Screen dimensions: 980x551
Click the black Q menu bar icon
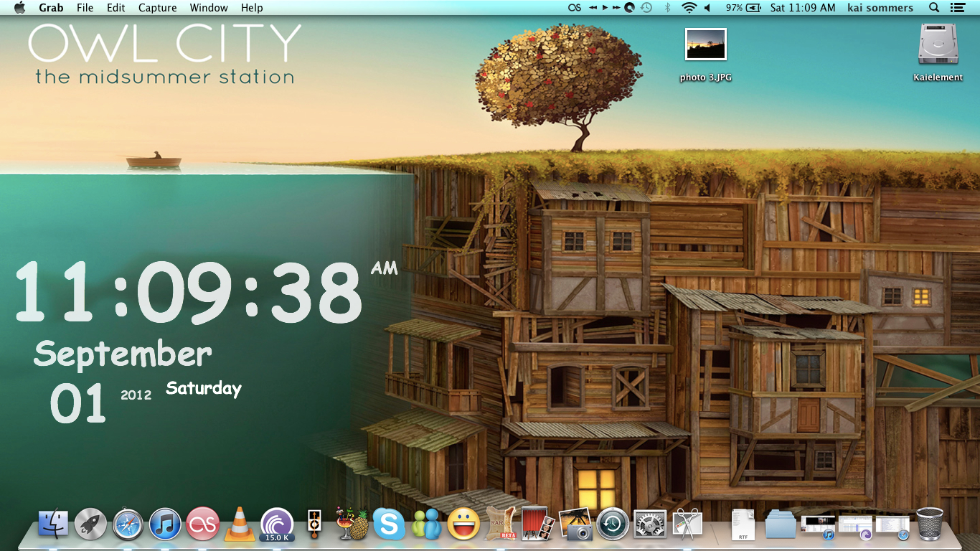tap(629, 8)
